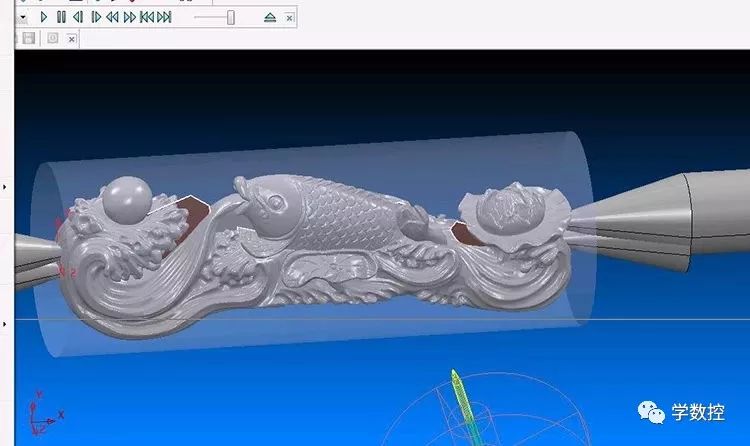Open the playback toolbar options dropdown
This screenshot has width=750, height=446.
click(22, 17)
